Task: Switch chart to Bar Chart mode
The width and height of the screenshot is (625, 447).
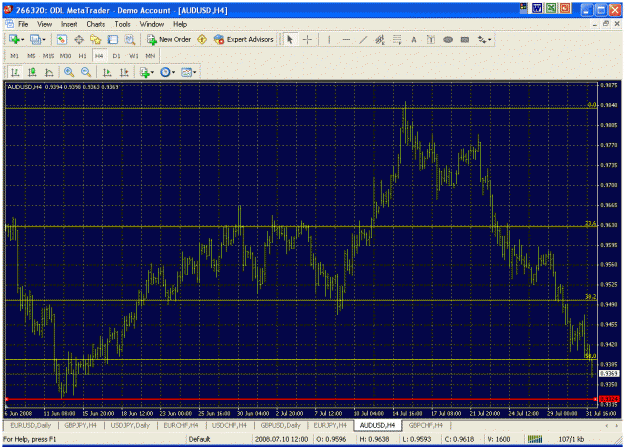Action: pyautogui.click(x=15, y=72)
